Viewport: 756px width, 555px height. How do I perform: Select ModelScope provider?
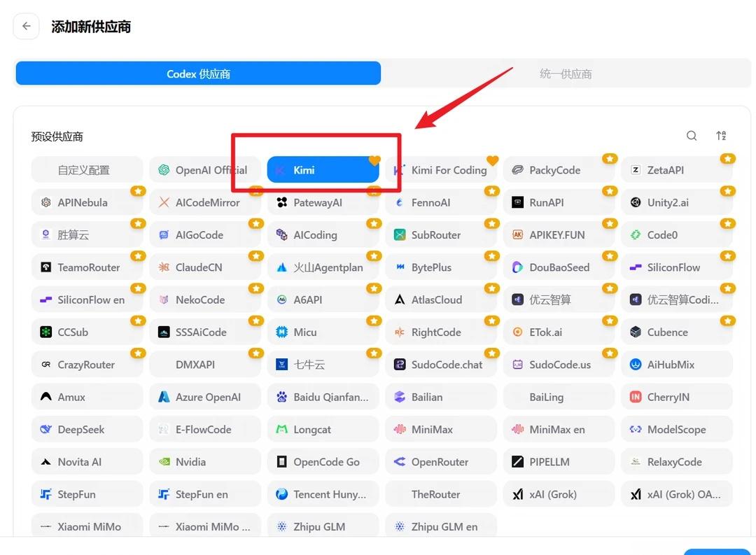pyautogui.click(x=677, y=429)
